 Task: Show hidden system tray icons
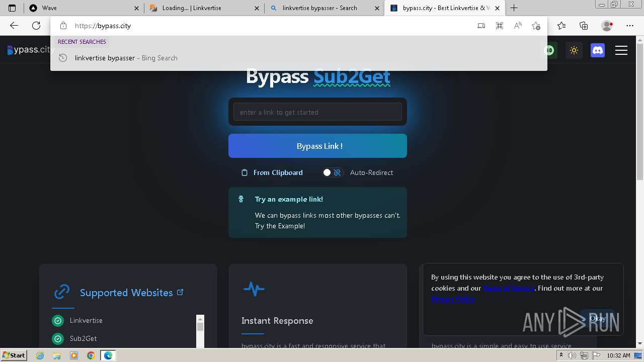click(x=561, y=355)
